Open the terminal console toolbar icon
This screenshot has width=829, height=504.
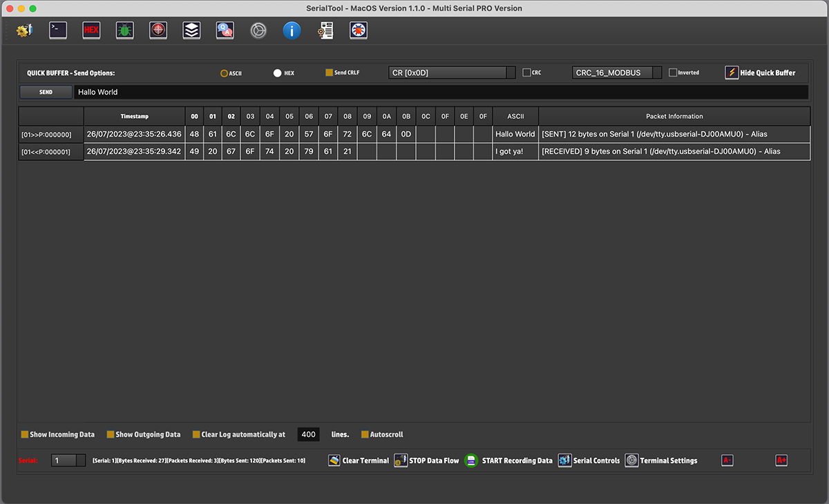pos(58,30)
